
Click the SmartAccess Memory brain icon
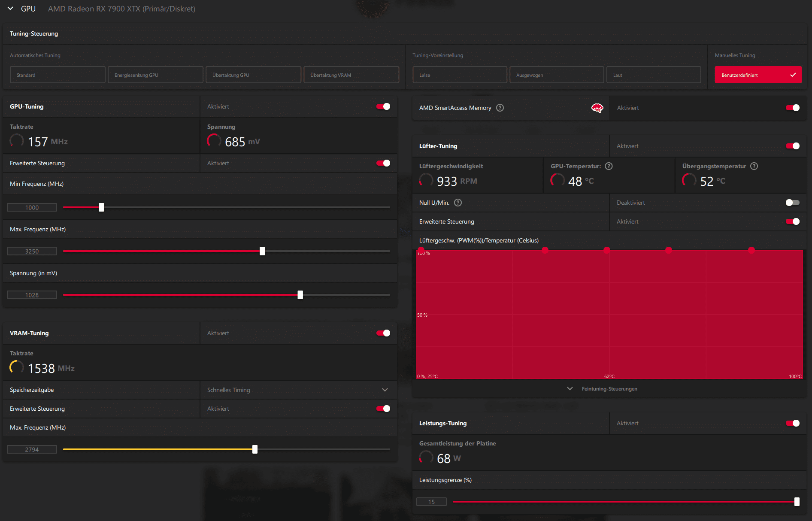click(x=597, y=108)
